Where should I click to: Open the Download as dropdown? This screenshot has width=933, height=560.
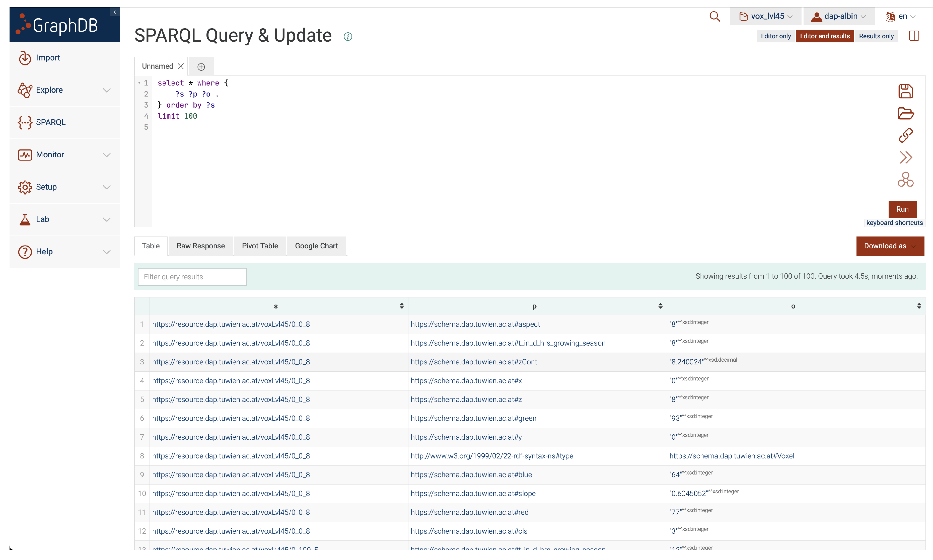890,246
